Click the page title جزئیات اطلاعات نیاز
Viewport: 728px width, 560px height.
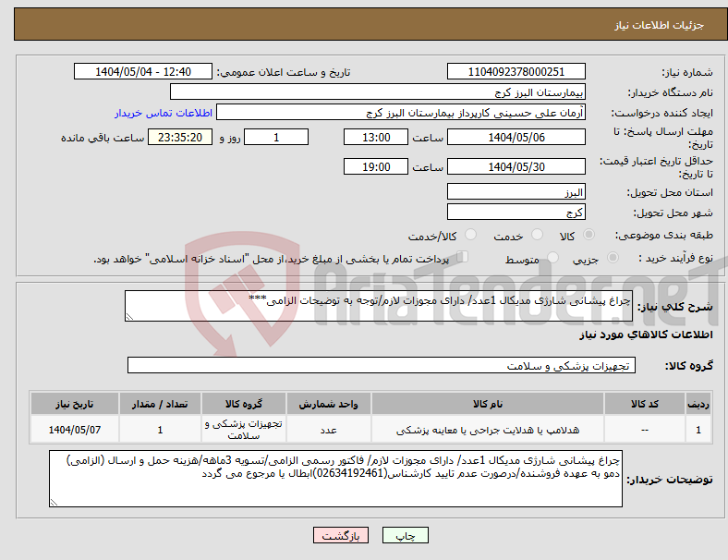pyautogui.click(x=659, y=25)
